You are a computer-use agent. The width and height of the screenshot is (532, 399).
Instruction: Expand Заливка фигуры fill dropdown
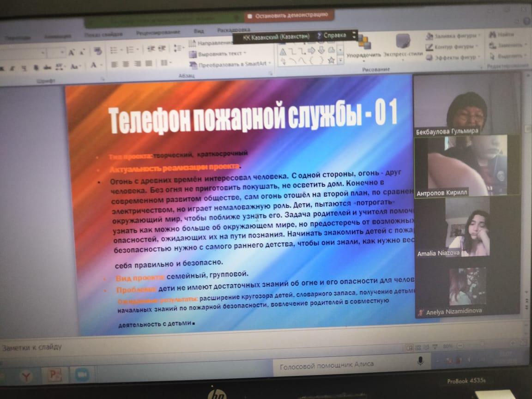(479, 36)
